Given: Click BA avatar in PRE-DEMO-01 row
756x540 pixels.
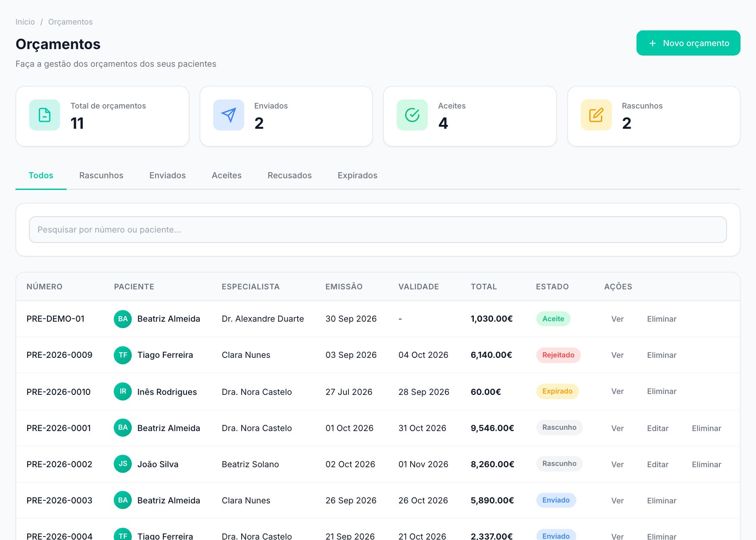Looking at the screenshot, I should pyautogui.click(x=123, y=319).
